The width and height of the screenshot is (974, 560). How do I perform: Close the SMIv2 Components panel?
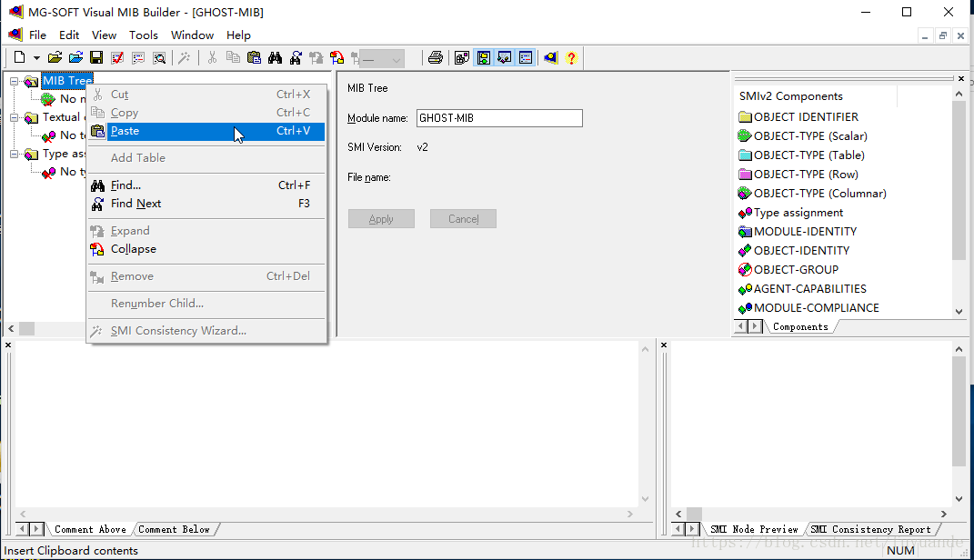[x=961, y=79]
